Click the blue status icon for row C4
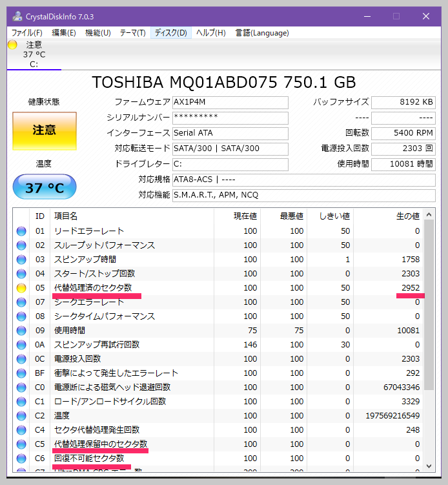 click(21, 430)
